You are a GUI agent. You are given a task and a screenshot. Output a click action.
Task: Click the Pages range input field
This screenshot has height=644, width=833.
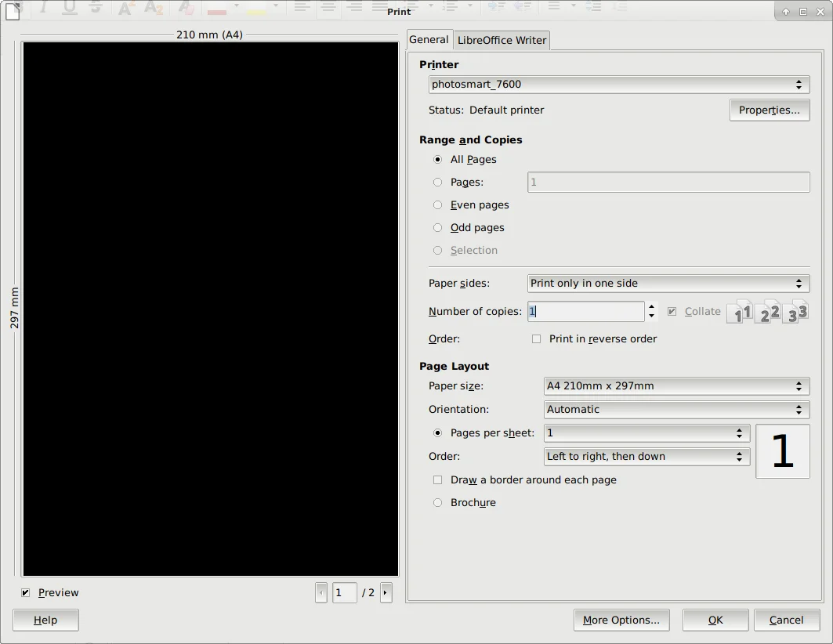point(668,182)
